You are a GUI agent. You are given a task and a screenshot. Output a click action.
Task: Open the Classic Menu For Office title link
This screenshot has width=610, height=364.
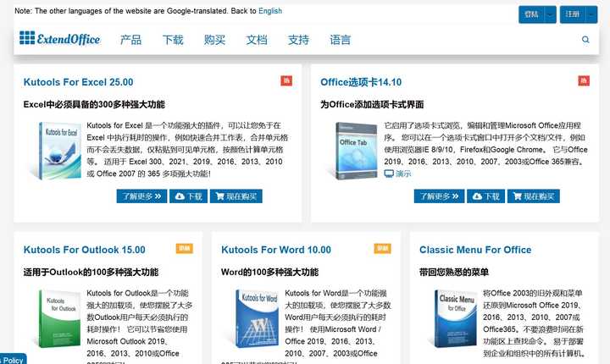(475, 250)
